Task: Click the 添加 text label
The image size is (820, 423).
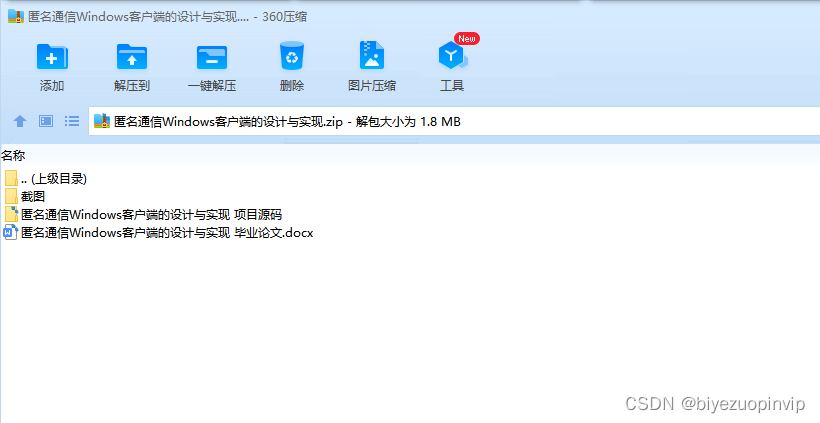Action: tap(52, 86)
